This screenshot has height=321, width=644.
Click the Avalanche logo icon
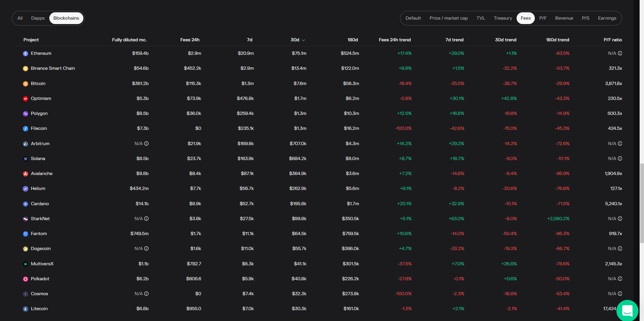[26, 174]
